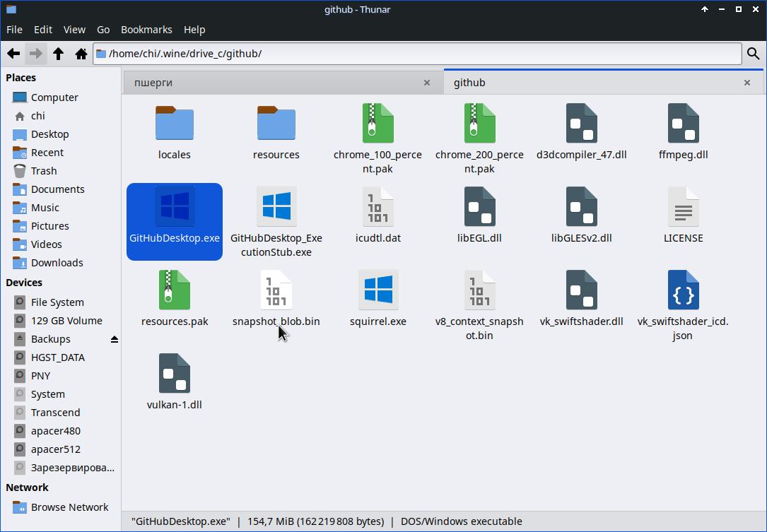Screen dimensions: 767x532
Task: Select the locales folder
Action: [x=175, y=132]
